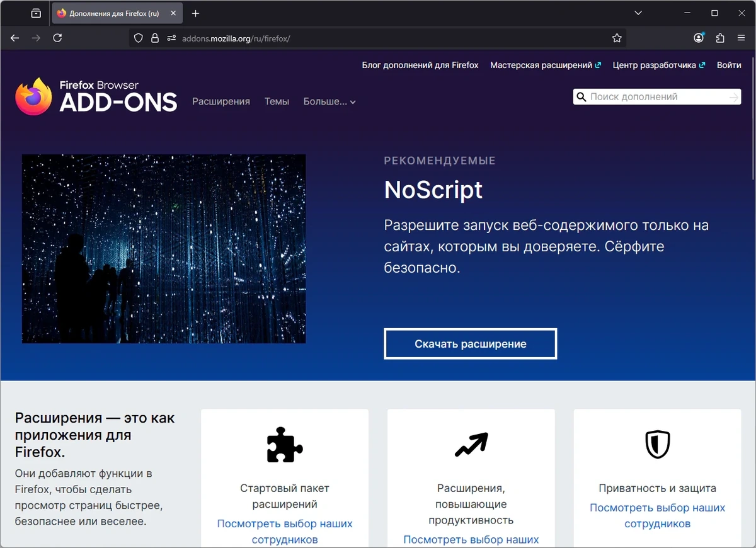The height and width of the screenshot is (548, 756).
Task: Open Мастерская расширений link
Action: coord(546,65)
